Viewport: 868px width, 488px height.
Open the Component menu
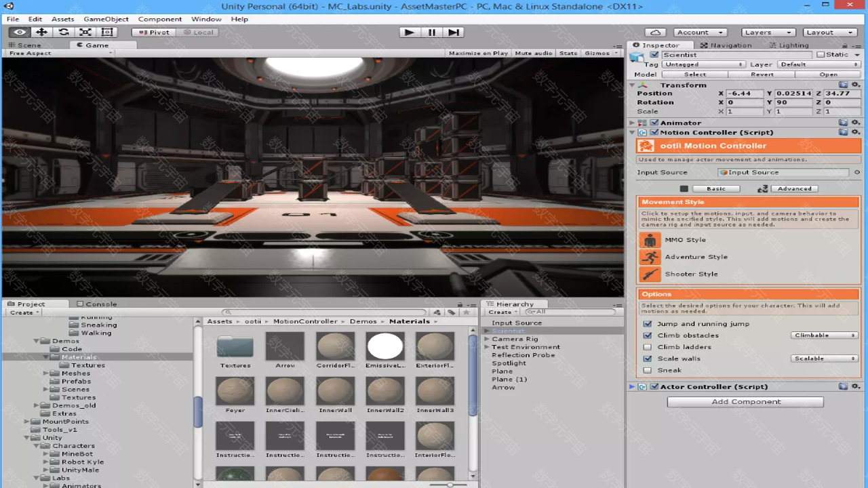160,19
